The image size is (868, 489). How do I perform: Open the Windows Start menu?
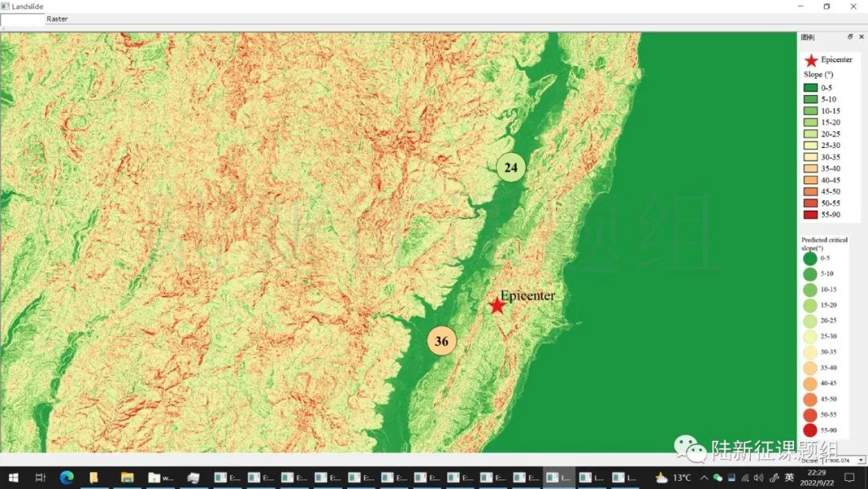(x=14, y=478)
